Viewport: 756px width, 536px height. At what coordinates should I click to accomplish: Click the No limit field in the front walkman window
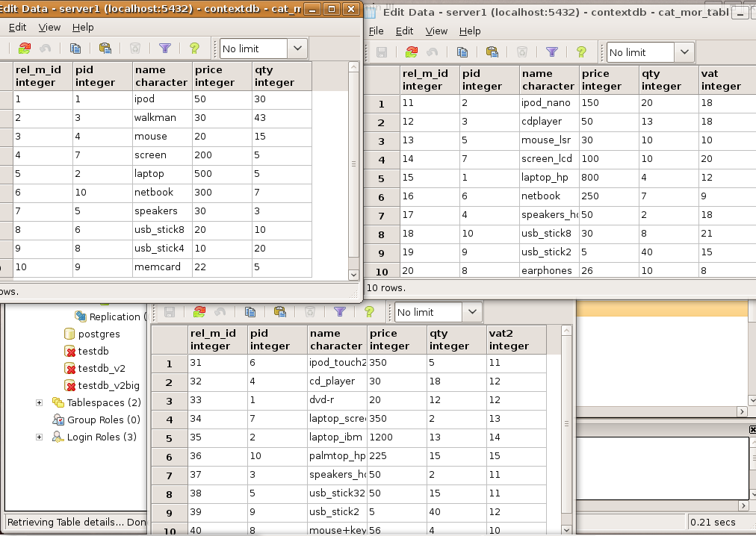tap(253, 49)
